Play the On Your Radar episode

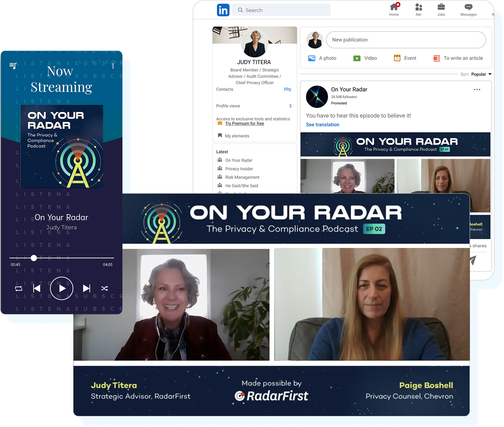62,288
